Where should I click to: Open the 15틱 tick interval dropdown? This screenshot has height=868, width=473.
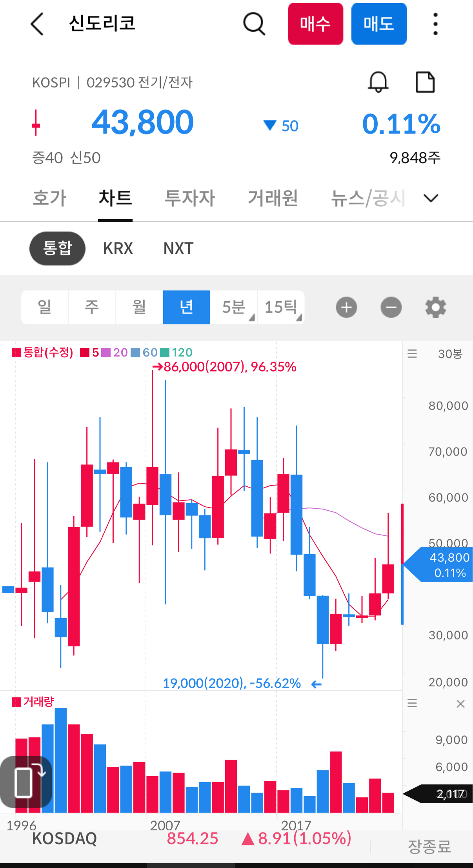click(281, 308)
